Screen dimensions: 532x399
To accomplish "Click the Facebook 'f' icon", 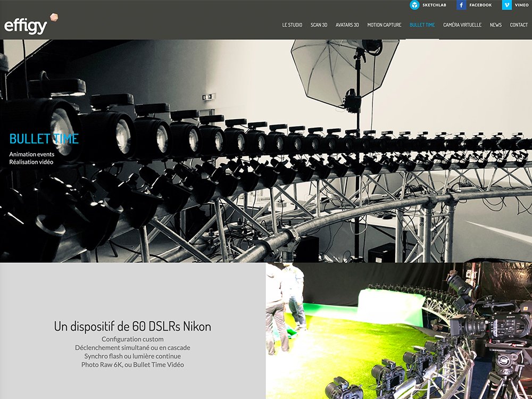I will 461,5.
